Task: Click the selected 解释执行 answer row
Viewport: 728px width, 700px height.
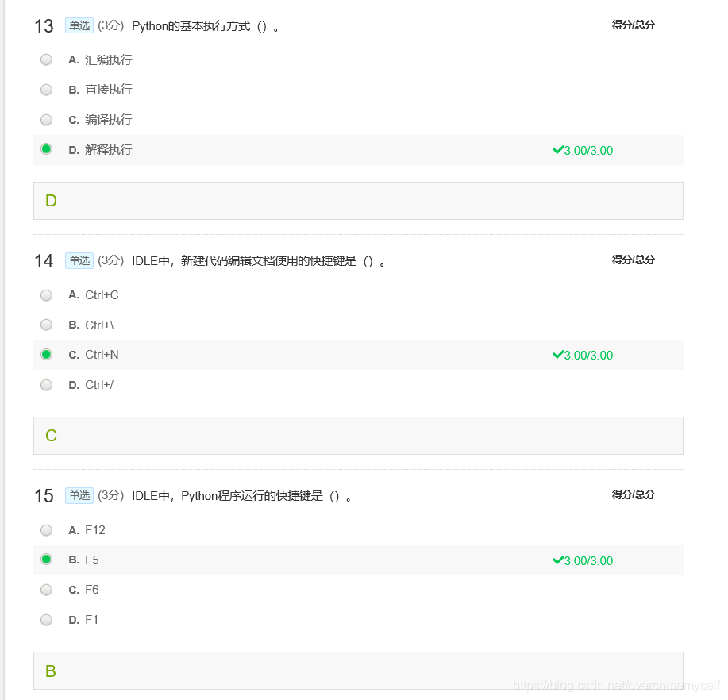Action: click(x=318, y=150)
